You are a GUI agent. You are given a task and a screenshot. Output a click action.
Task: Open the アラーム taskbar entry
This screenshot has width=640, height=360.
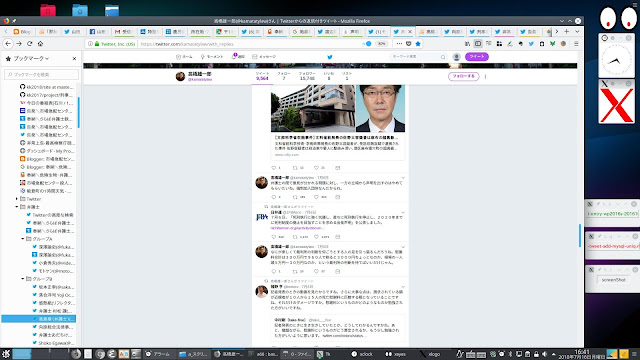(x=158, y=354)
